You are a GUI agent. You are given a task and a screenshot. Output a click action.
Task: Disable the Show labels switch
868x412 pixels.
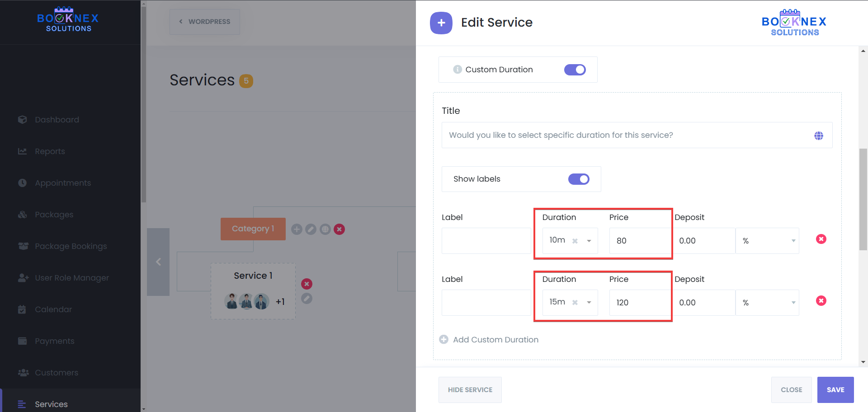click(x=579, y=179)
